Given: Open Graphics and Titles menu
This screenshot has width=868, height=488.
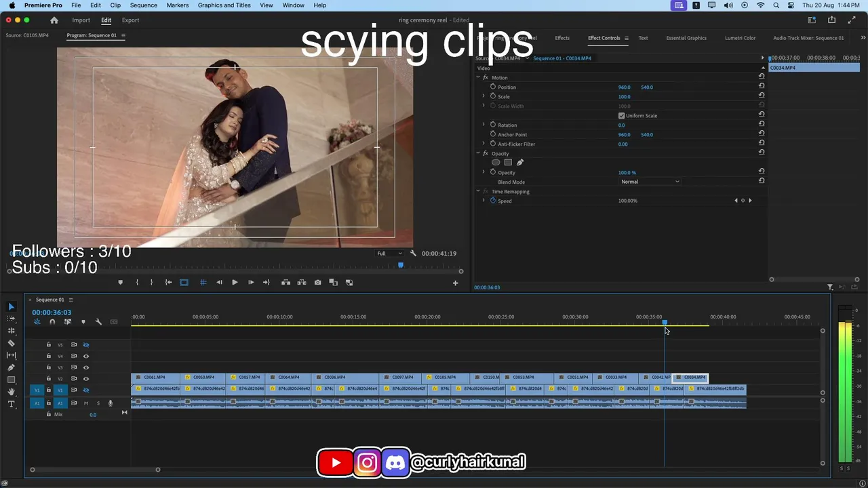Looking at the screenshot, I should [x=224, y=5].
